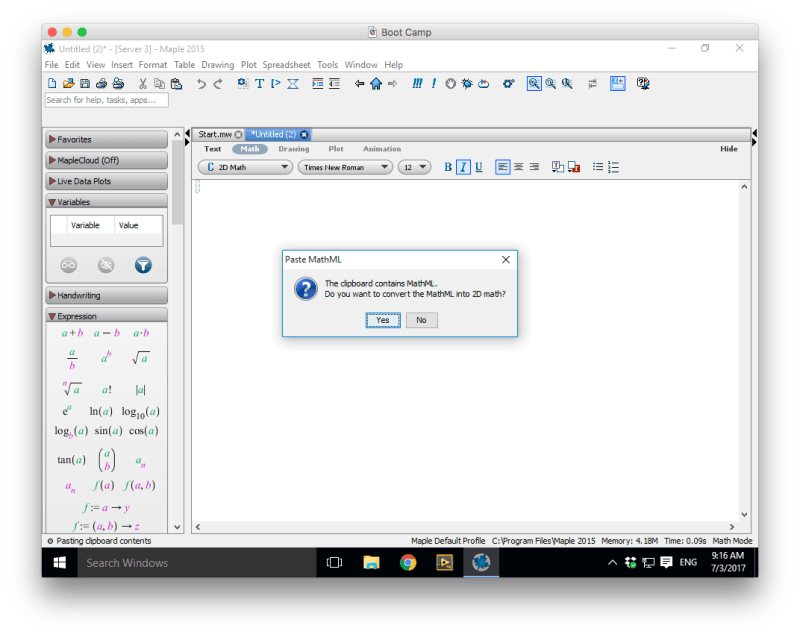Screen dimensions: 800x637
Task: Open the File menu
Action: (x=52, y=65)
